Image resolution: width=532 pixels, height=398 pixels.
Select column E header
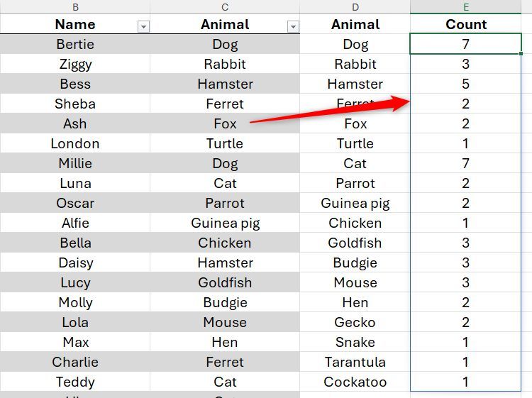(x=466, y=6)
